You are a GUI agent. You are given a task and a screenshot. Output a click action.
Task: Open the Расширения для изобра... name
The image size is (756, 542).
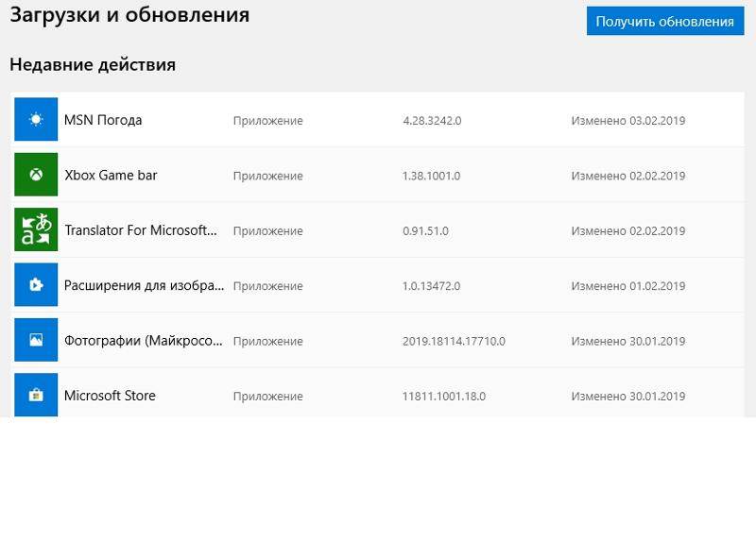[145, 286]
